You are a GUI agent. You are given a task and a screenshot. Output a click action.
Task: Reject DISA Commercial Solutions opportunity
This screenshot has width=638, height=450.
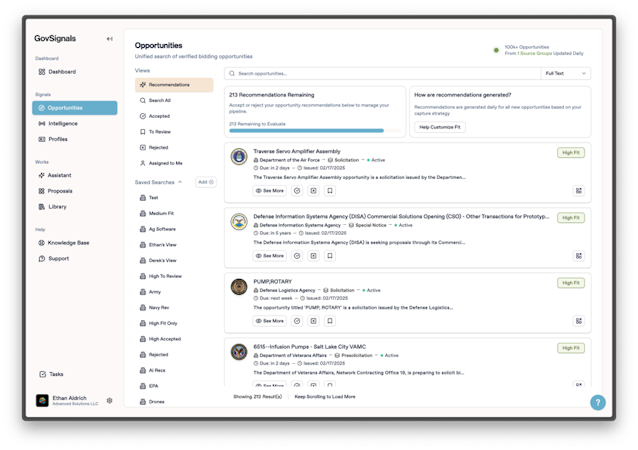(x=313, y=256)
